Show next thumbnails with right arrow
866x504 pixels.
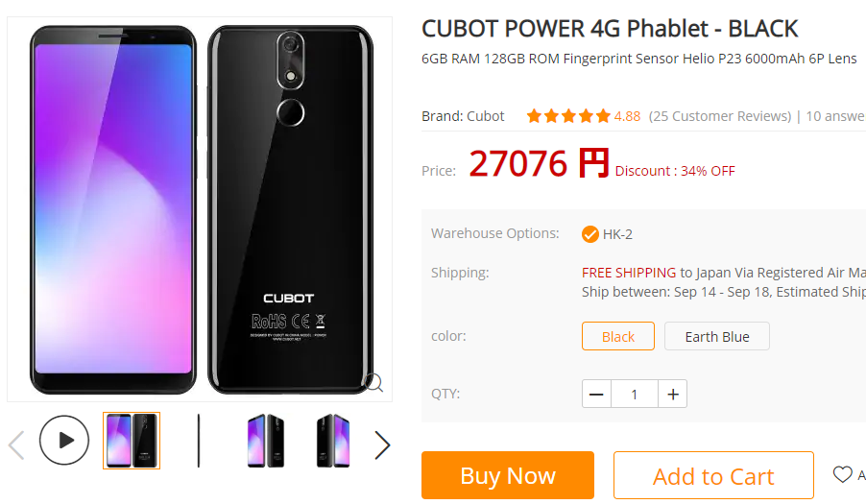pos(382,444)
